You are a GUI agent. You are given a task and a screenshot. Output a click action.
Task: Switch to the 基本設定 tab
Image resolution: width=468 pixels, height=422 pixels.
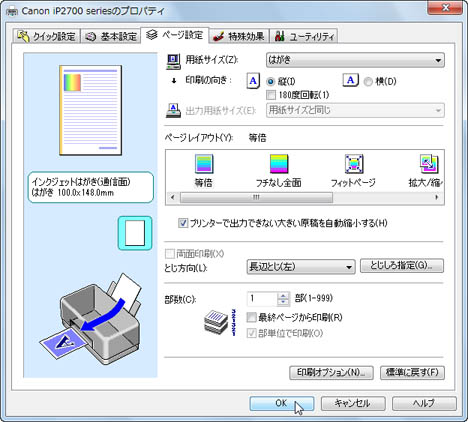point(111,36)
